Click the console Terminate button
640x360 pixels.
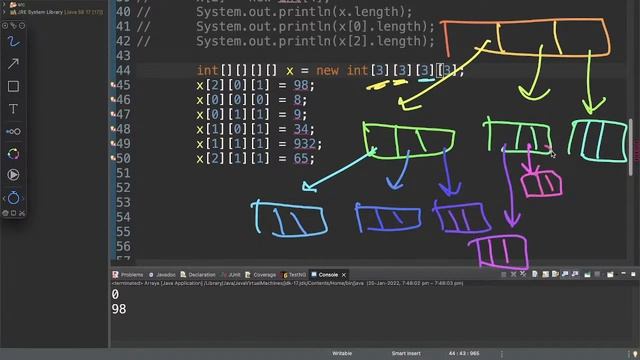click(x=503, y=275)
